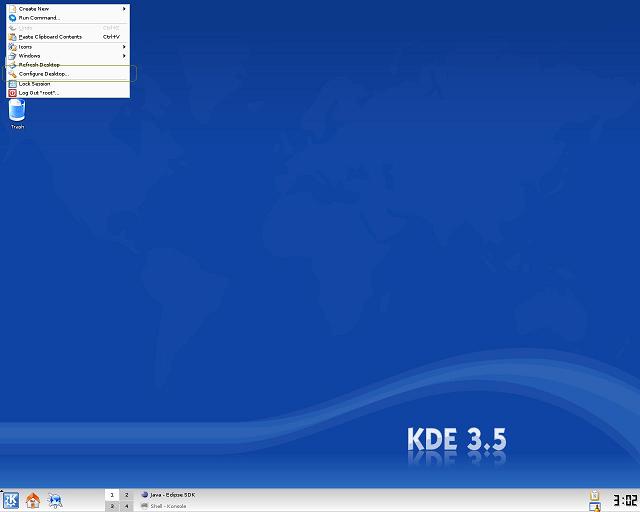Screen dimensions: 640x512
Task: Open Configure Desktop... from the menu
Action: pos(68,74)
